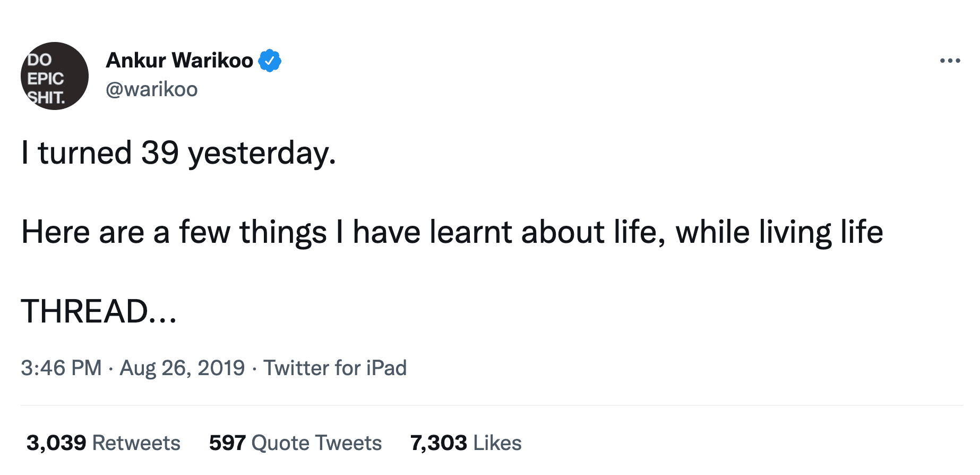Click the 'Twitter for iPad' source label
The height and width of the screenshot is (475, 980).
(x=335, y=368)
